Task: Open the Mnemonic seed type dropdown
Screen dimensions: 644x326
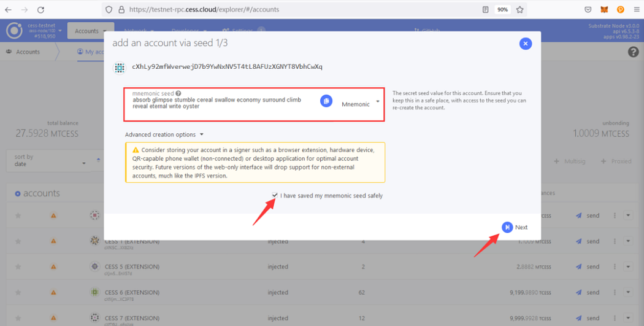Action: (361, 104)
